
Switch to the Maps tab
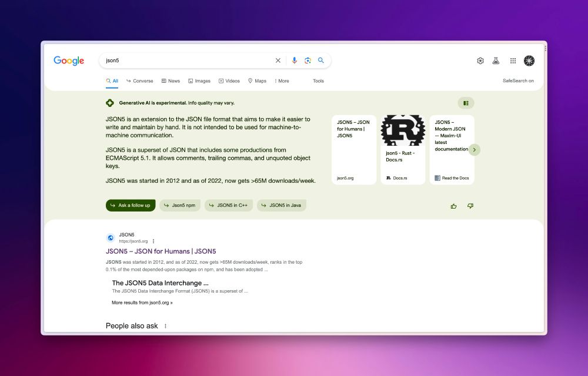point(258,81)
